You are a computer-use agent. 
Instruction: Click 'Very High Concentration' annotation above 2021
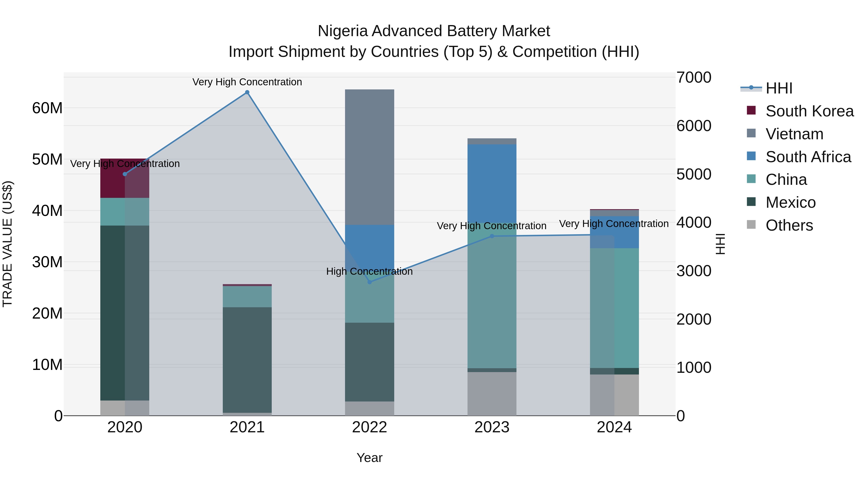247,82
